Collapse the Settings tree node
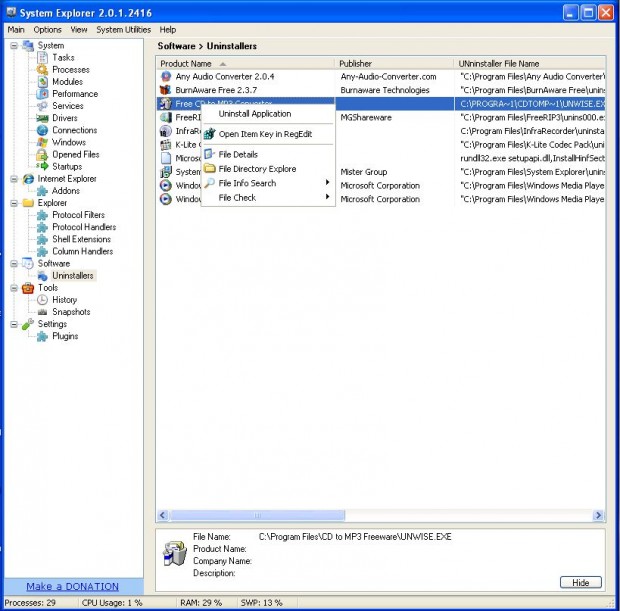Viewport: 620px width, 611px height. pyautogui.click(x=14, y=324)
